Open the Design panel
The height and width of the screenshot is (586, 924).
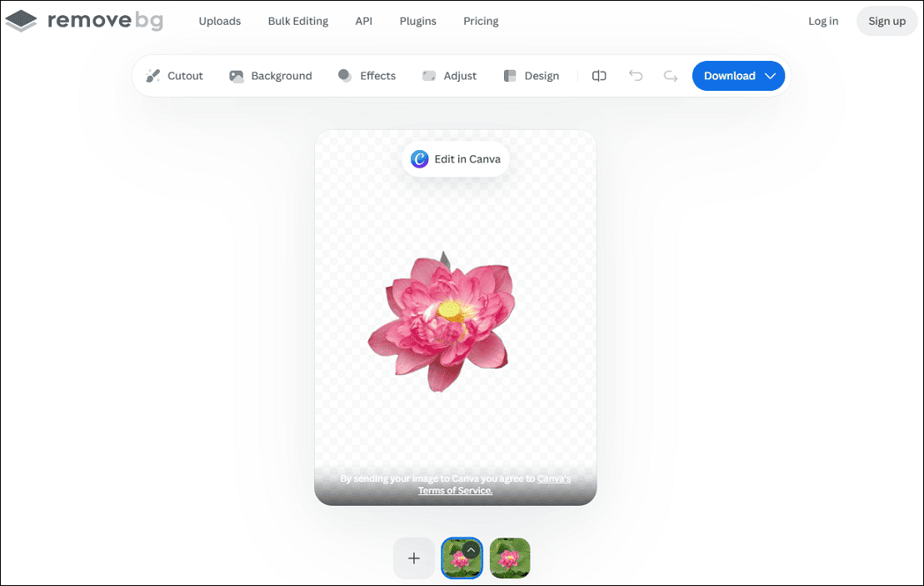pyautogui.click(x=531, y=76)
